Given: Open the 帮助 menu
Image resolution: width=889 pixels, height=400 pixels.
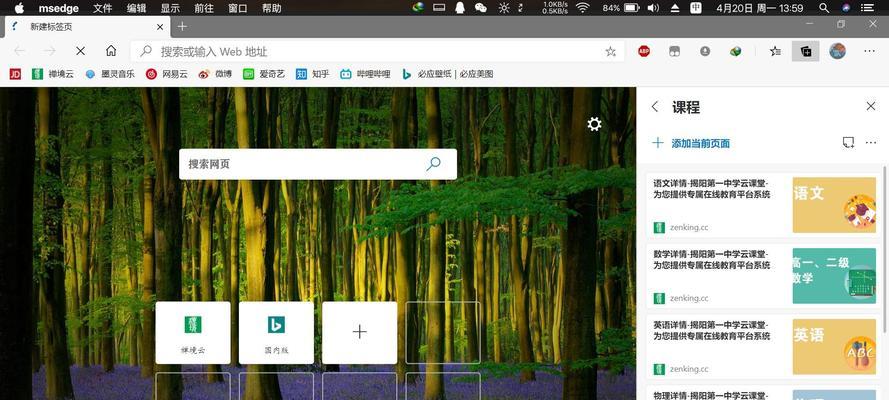Looking at the screenshot, I should [x=272, y=8].
